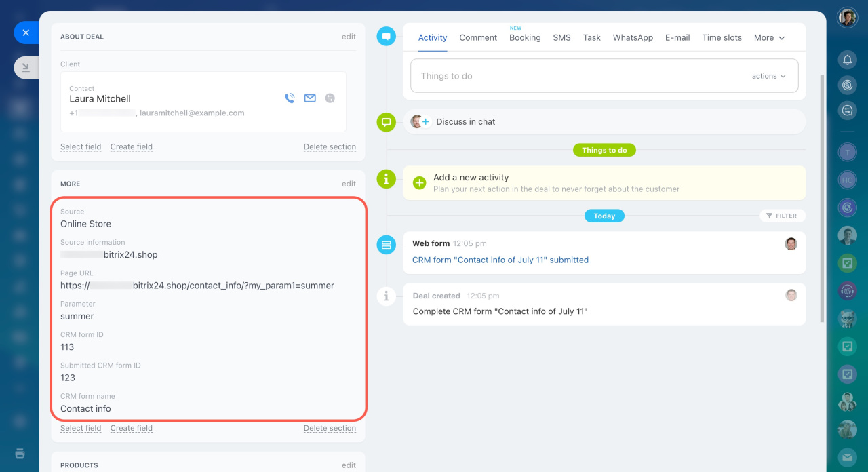Image resolution: width=868 pixels, height=472 pixels.
Task: Click the printer icon at the bottom left
Action: [x=20, y=453]
